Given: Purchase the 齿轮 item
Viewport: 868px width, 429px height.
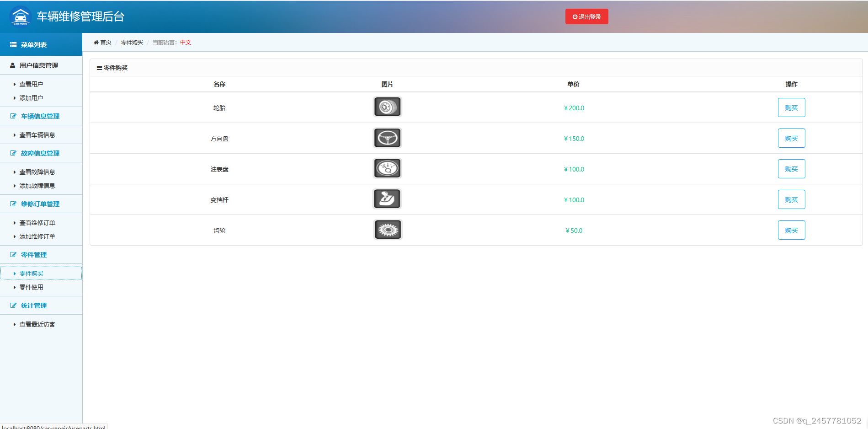Looking at the screenshot, I should pos(792,230).
